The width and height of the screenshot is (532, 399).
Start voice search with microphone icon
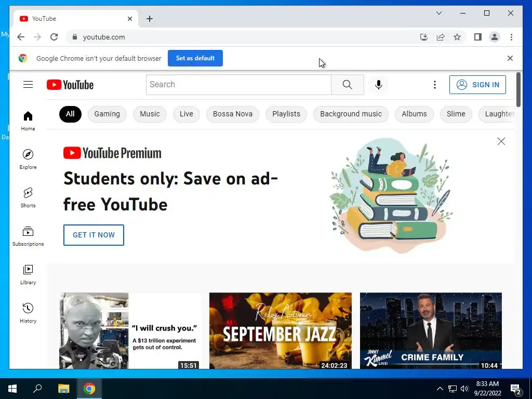(x=379, y=85)
